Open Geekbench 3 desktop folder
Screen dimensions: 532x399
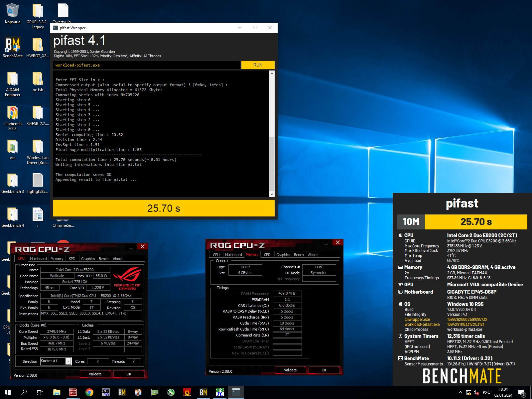(13, 183)
